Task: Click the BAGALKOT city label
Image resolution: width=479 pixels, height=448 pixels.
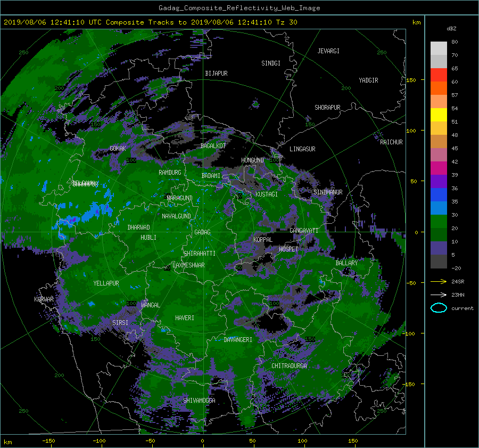Action: point(213,146)
